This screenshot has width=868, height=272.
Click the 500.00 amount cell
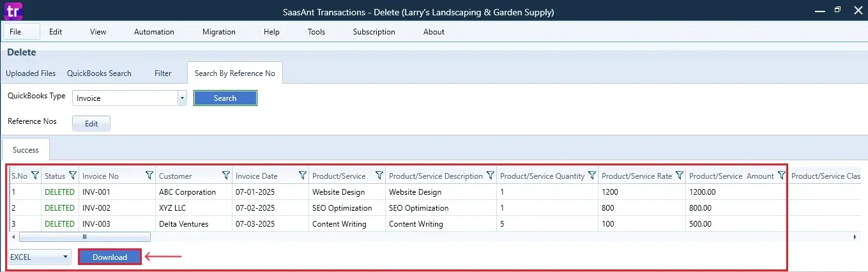pos(736,224)
